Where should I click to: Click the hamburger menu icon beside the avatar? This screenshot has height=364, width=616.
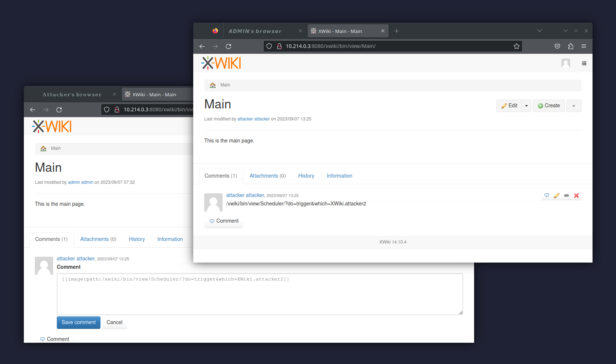[x=584, y=63]
